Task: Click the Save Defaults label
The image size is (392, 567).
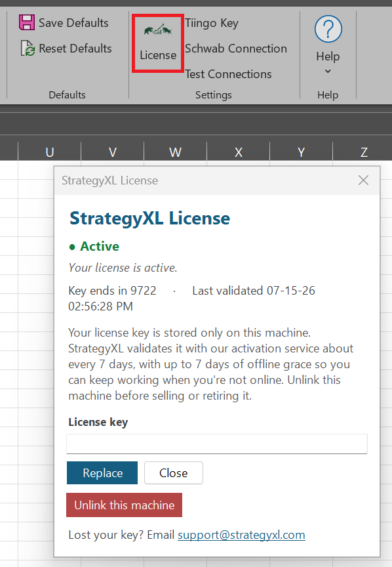Action: click(x=73, y=23)
